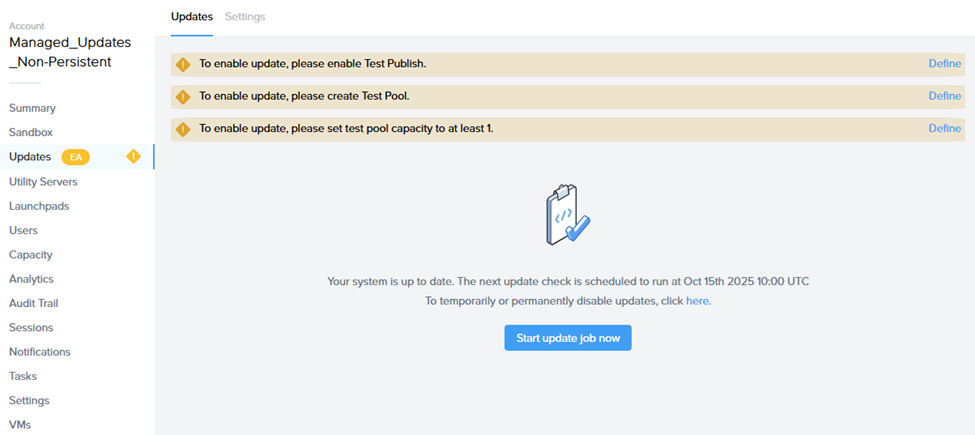Open VMs in the sidebar
The width and height of the screenshot is (975, 435).
(20, 424)
